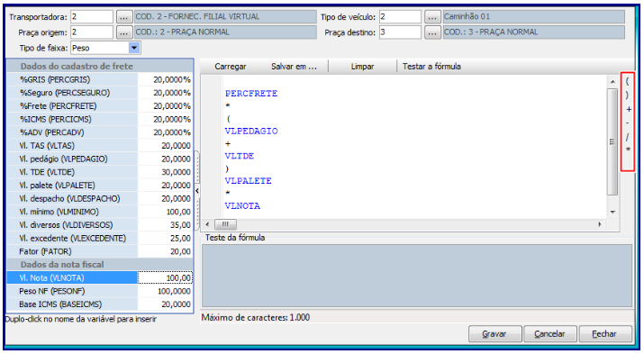Click horizontal scrollbar thumb in editor
The image size is (644, 354).
(x=225, y=224)
